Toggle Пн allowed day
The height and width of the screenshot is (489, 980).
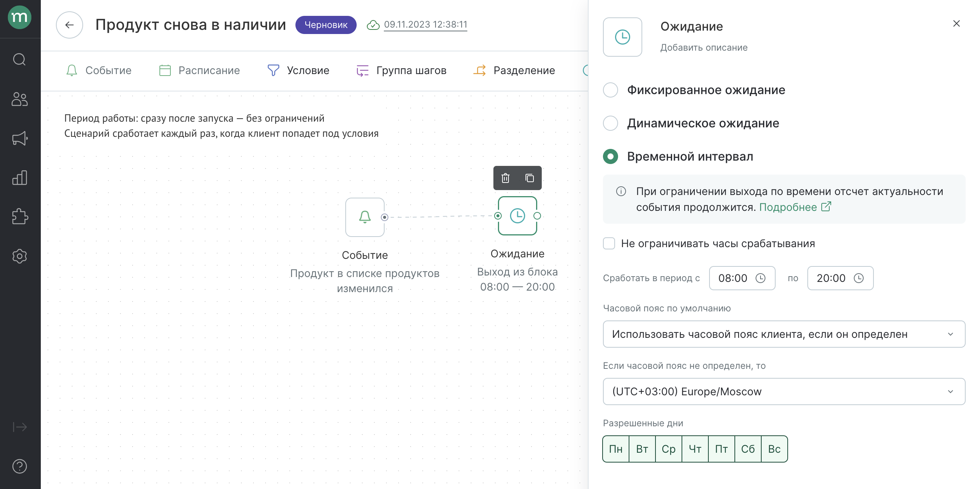[x=616, y=449]
